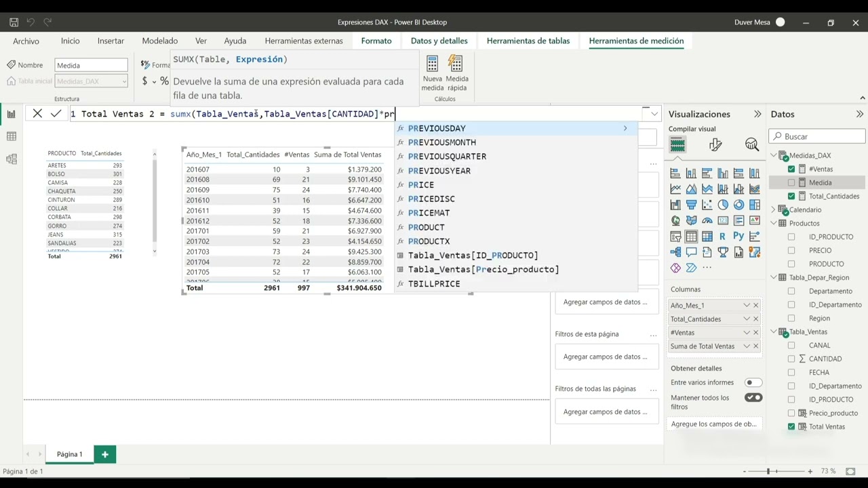Commit the formula with the checkmark icon
Viewport: 868px width, 488px height.
[56, 114]
